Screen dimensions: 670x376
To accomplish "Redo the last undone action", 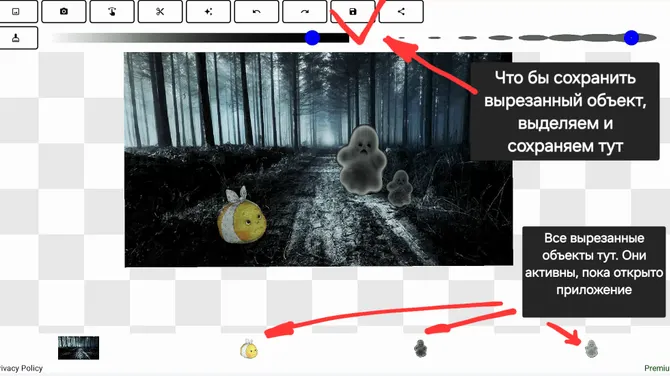I will [305, 12].
